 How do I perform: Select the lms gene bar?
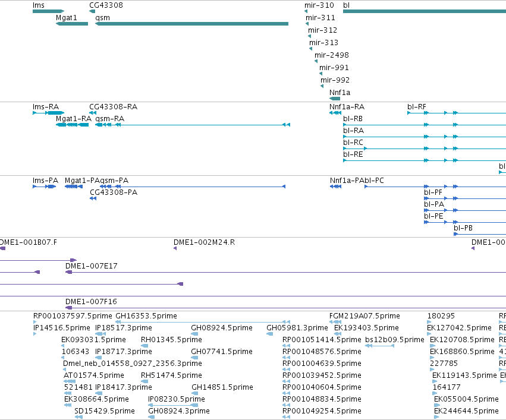(x=48, y=11)
